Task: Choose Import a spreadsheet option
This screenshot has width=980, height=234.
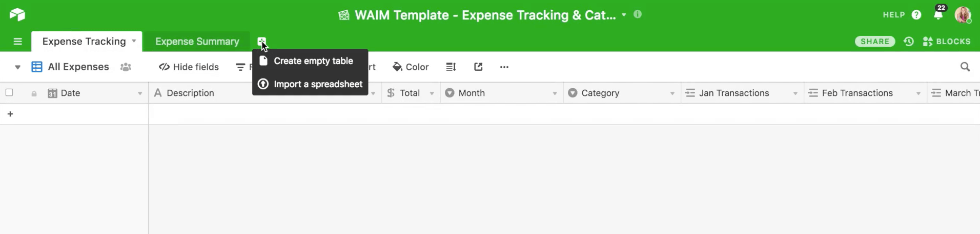Action: [x=317, y=84]
